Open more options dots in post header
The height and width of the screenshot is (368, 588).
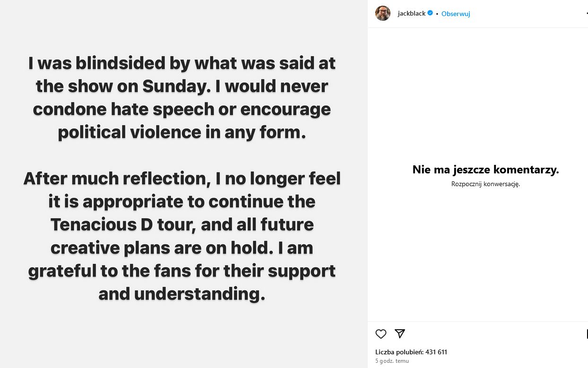[587, 14]
